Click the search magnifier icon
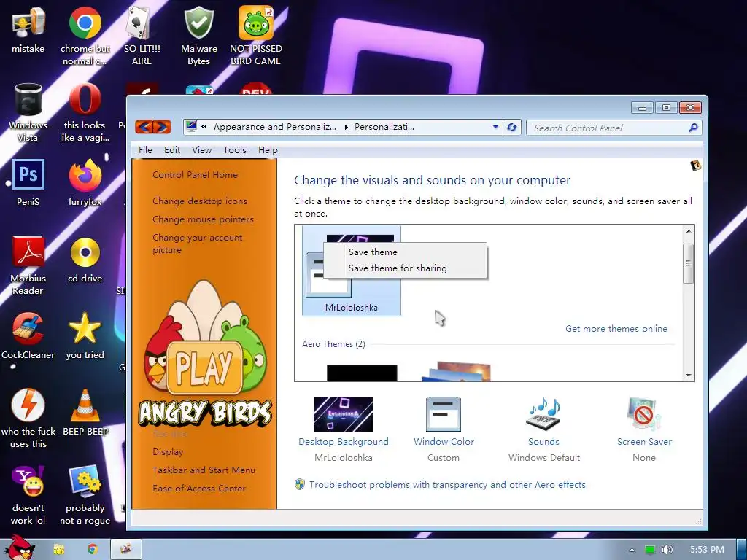This screenshot has width=747, height=560. click(693, 127)
